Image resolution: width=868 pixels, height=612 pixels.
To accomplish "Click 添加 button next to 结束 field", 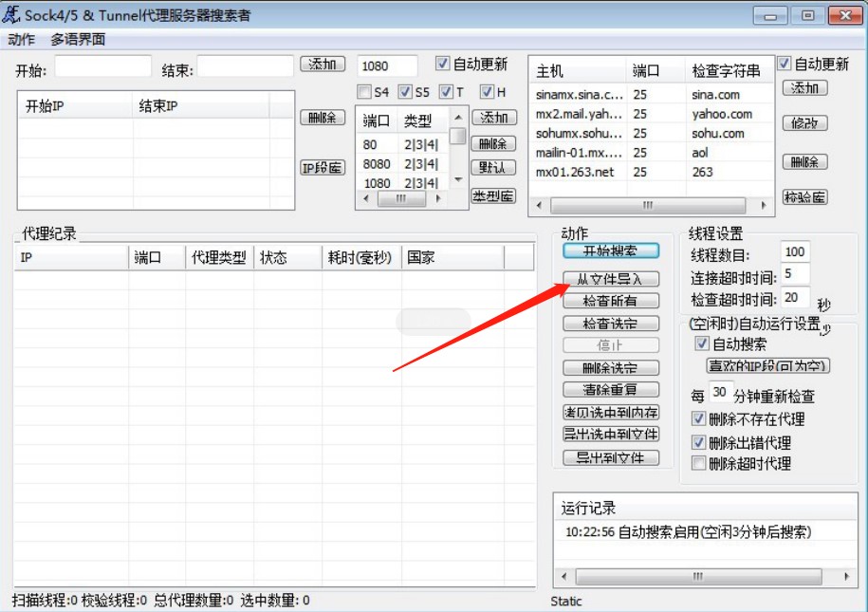I will tap(323, 65).
